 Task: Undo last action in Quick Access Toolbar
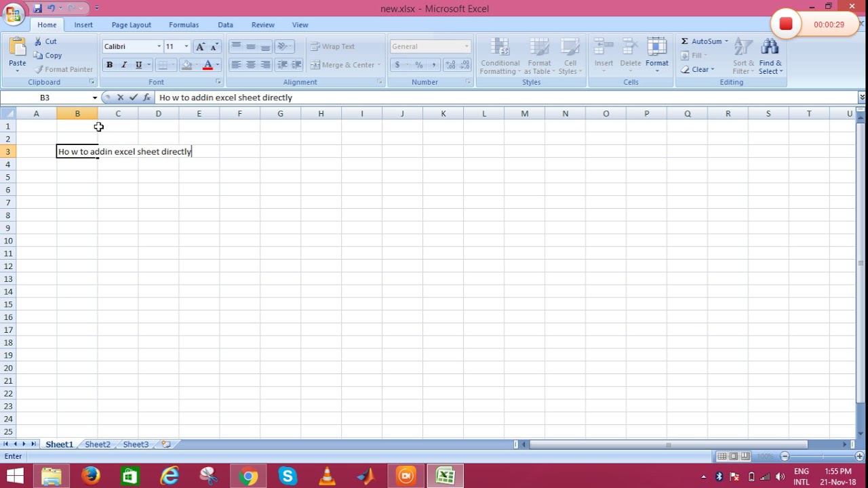tap(52, 8)
